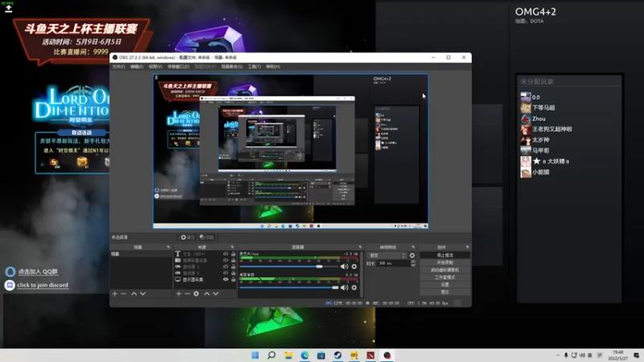This screenshot has height=362, width=644.
Task: Click the transition duration 300 ms field
Action: click(x=393, y=264)
